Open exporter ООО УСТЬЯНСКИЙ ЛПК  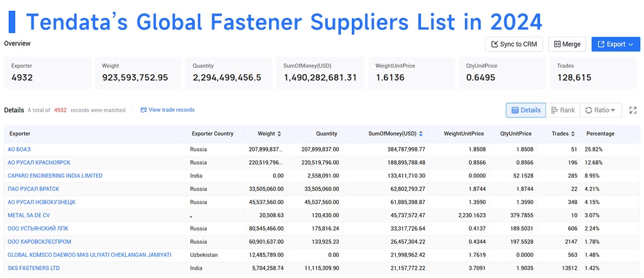39,228
